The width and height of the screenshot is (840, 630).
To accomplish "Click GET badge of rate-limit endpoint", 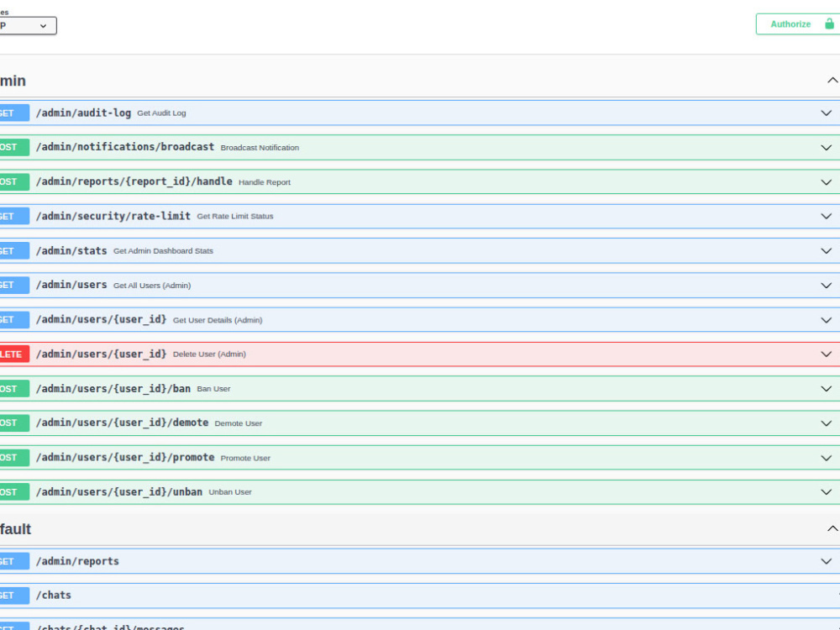I will (14, 217).
